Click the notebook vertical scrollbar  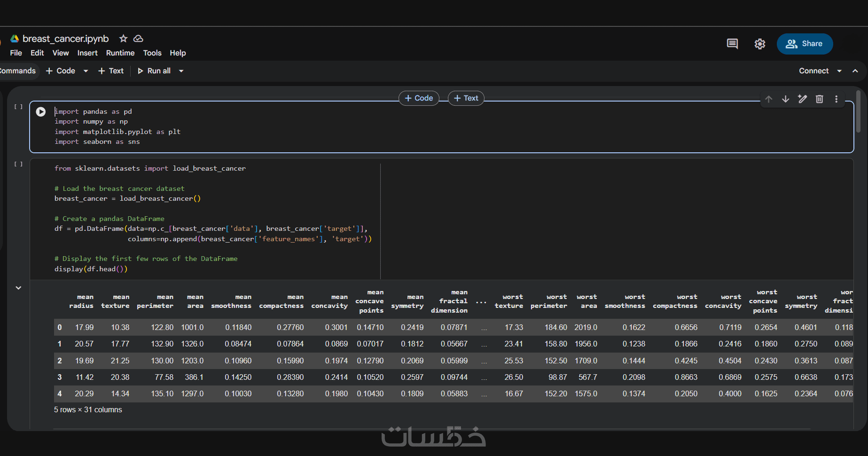coord(859,111)
